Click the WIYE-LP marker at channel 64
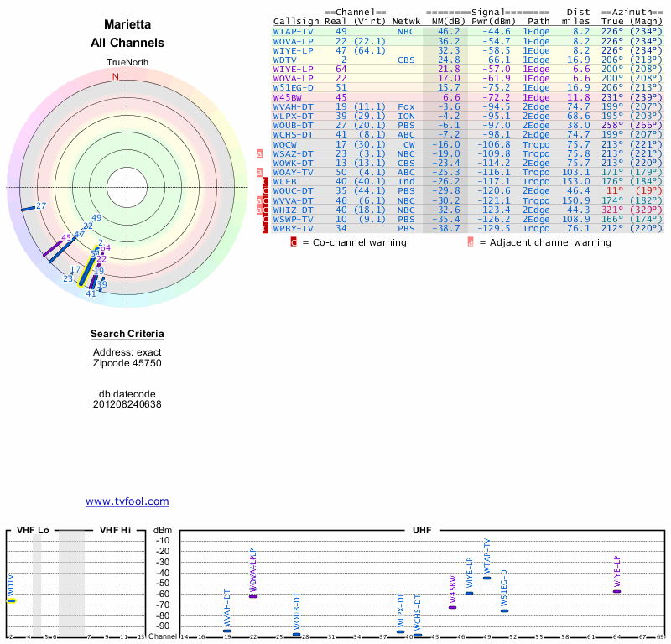671x644 pixels. 616,591
